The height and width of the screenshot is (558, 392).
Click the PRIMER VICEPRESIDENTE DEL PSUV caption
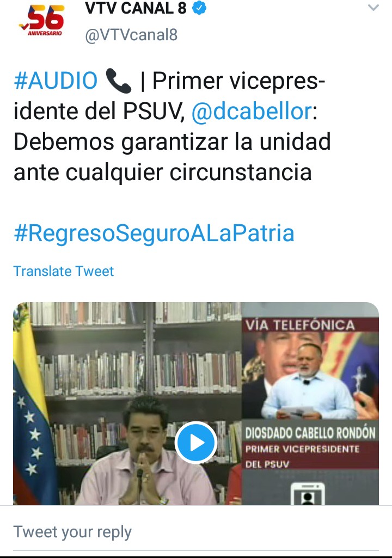[x=302, y=456]
